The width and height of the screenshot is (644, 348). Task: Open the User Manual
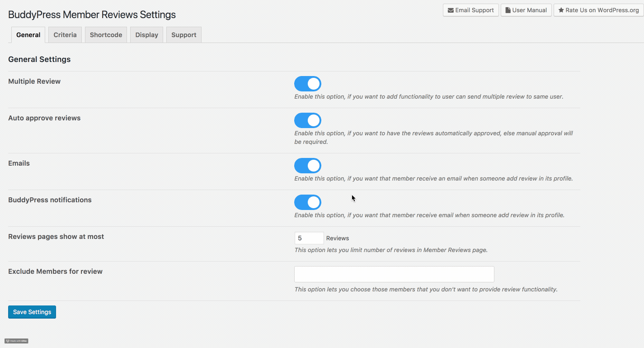(526, 10)
